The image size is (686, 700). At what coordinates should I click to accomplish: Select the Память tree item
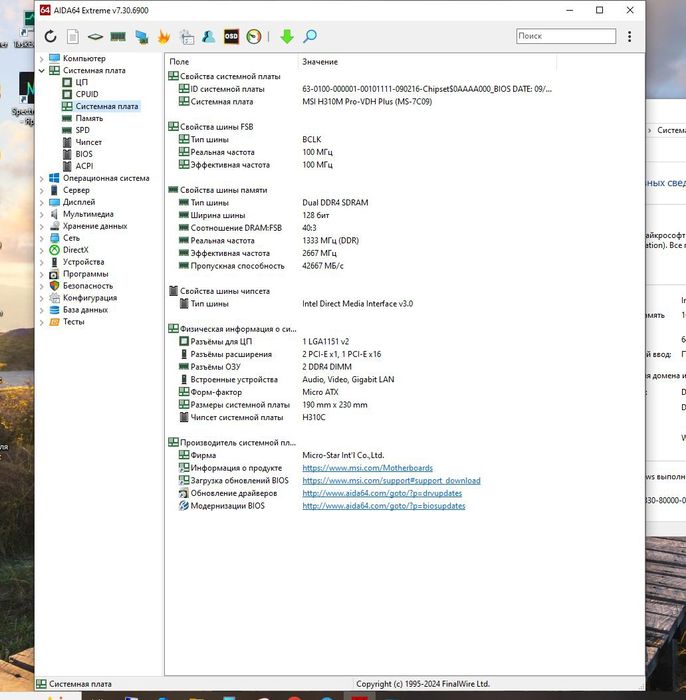tap(89, 118)
